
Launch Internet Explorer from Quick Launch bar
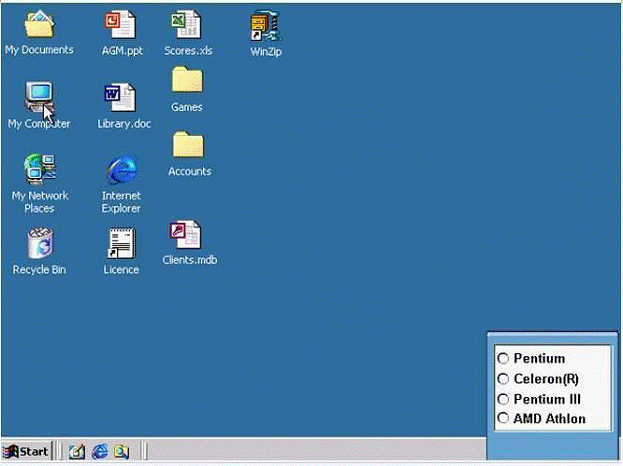pos(99,451)
